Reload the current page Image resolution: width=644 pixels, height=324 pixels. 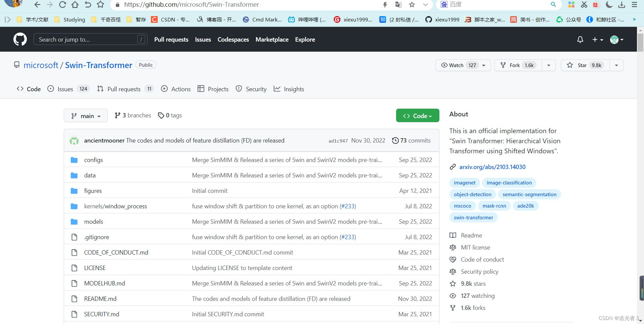(x=62, y=5)
